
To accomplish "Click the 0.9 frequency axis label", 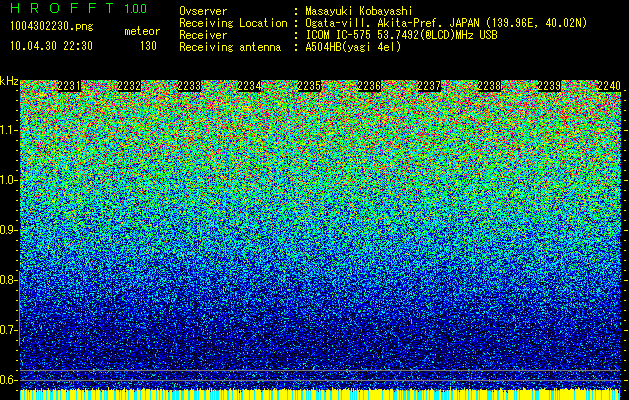I will coord(8,230).
